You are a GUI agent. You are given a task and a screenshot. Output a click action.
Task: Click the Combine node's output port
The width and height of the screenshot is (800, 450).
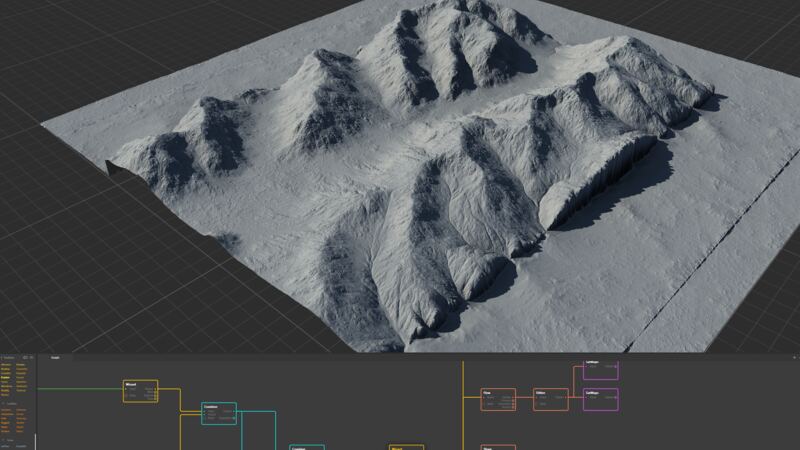tap(234, 411)
